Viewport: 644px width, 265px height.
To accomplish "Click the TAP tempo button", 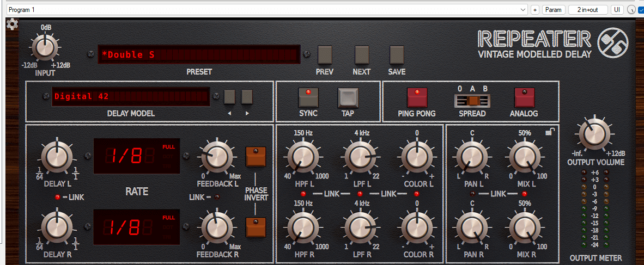I will (x=348, y=97).
